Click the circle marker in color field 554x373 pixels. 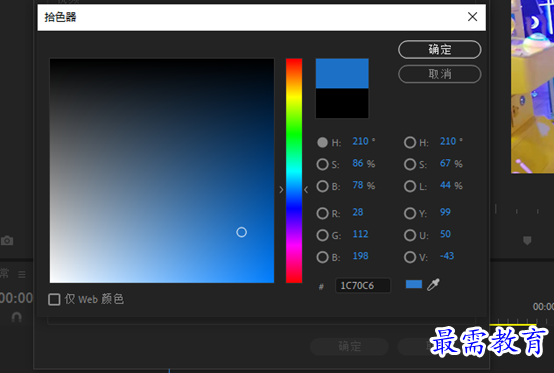[241, 232]
